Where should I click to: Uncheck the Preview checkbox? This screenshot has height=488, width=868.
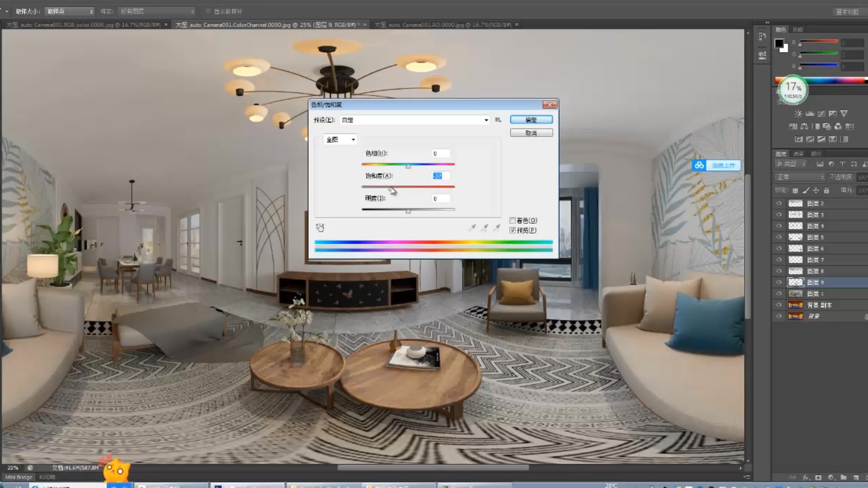(x=512, y=230)
